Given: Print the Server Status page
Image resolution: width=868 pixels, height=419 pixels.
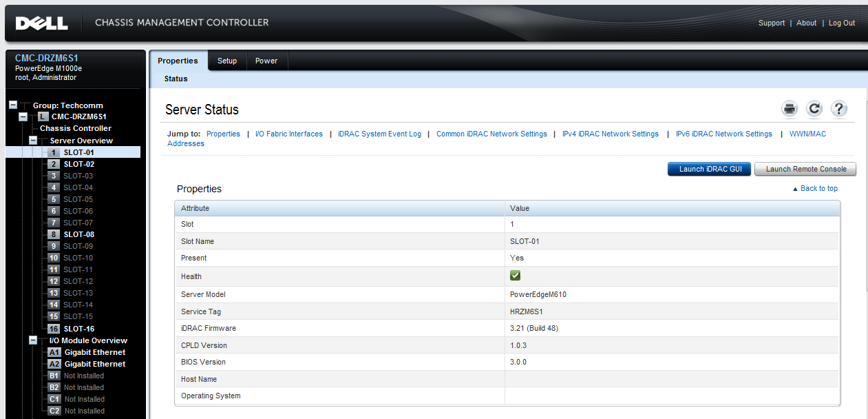Looking at the screenshot, I should (x=790, y=109).
